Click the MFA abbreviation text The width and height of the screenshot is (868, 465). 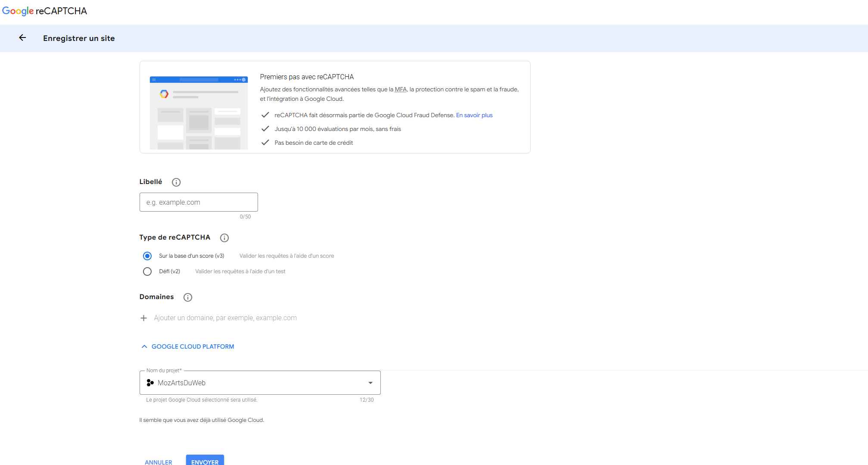coord(401,90)
